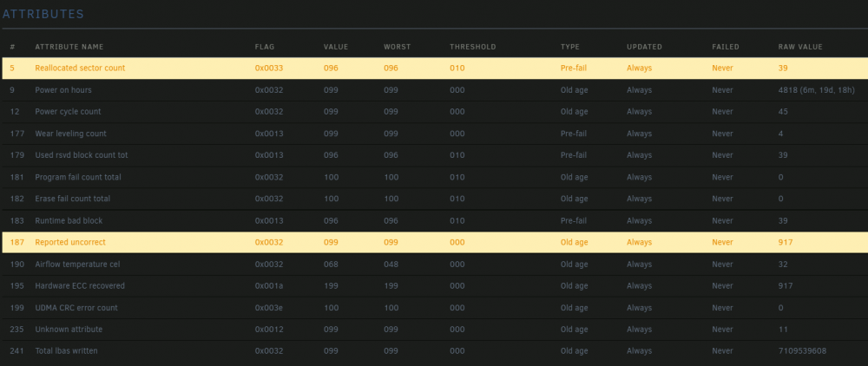Click threshold 010 in Erase fail count row
The height and width of the screenshot is (366, 868).
[457, 199]
